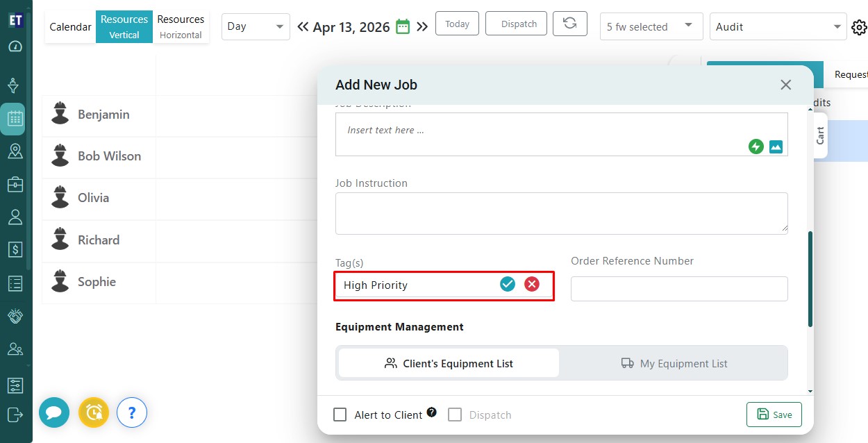Click the Today button
The image size is (868, 443).
[457, 24]
